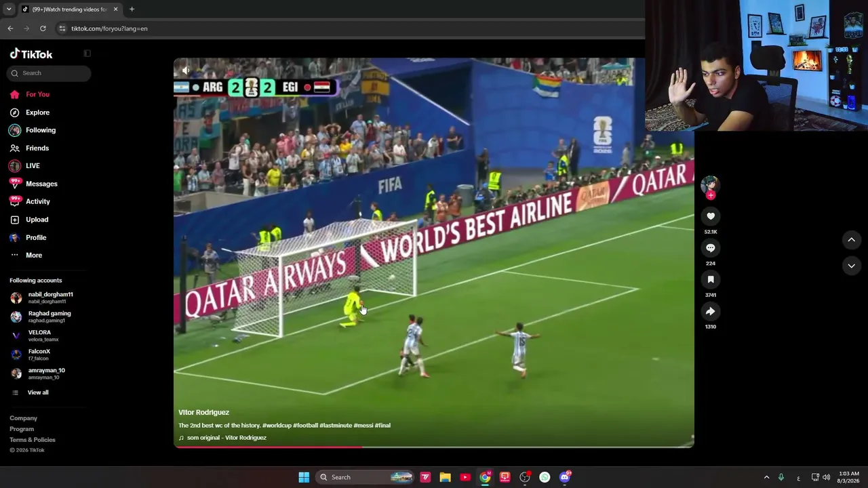Open File Explorer from the taskbar
Viewport: 868px width, 488px height.
click(445, 477)
